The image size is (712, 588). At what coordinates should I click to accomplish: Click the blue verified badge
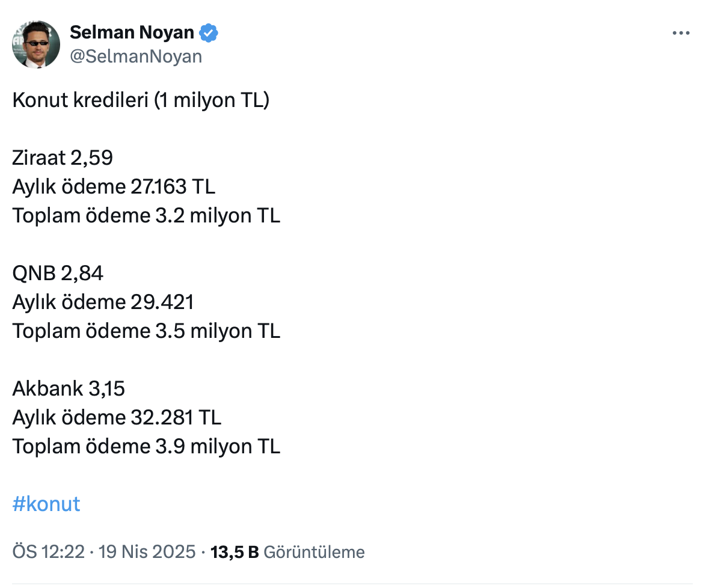(209, 33)
